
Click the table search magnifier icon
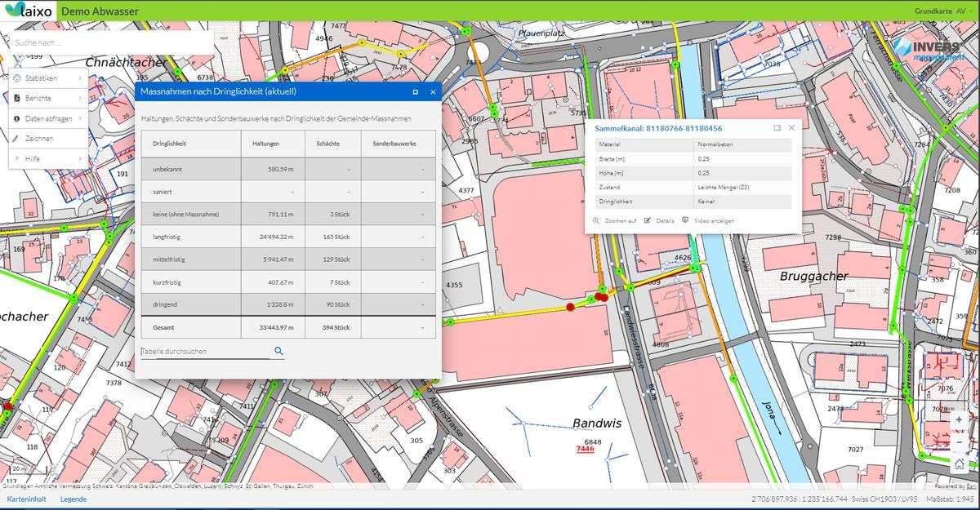278,351
